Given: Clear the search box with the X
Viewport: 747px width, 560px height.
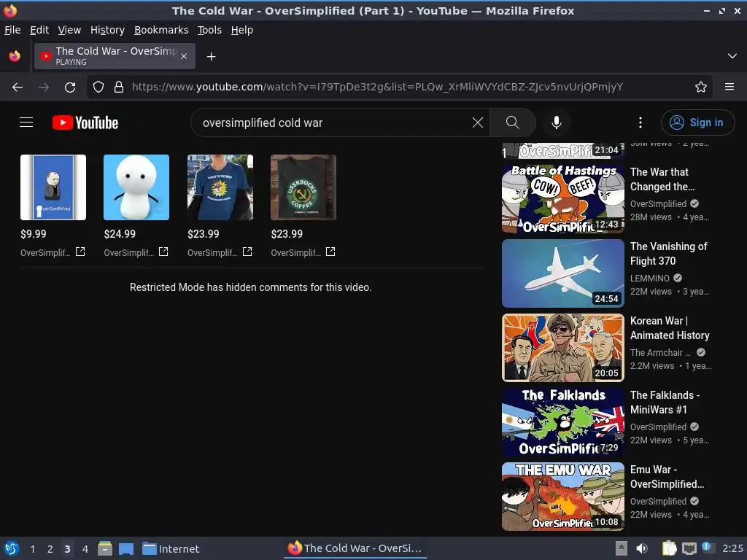Looking at the screenshot, I should click(x=477, y=122).
